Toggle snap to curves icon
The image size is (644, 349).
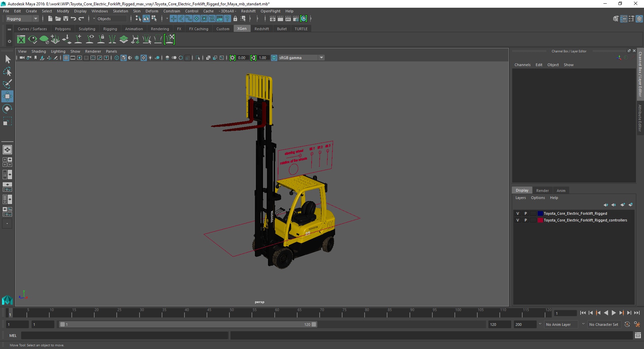(181, 19)
